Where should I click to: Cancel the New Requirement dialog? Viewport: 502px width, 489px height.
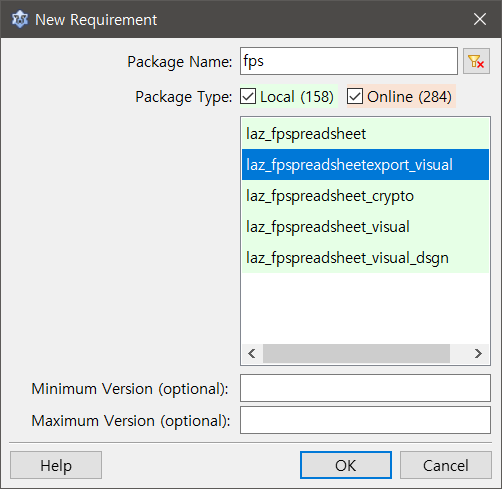(446, 465)
